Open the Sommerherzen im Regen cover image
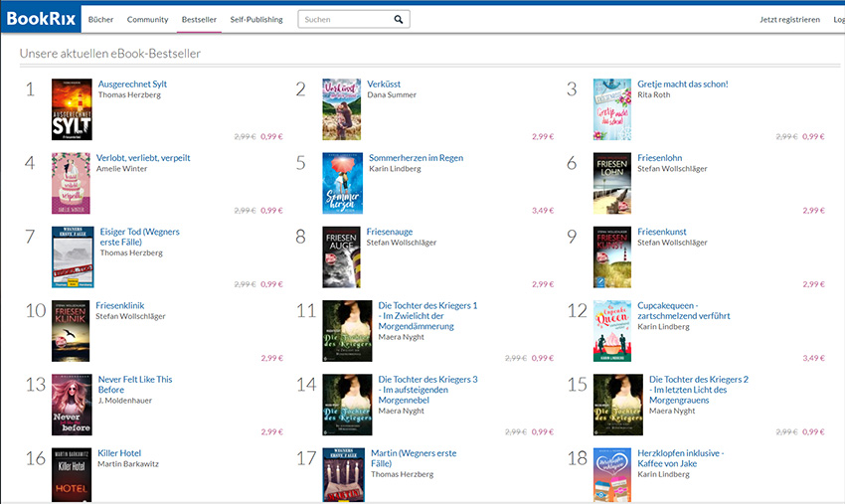Screen dimensions: 845x504 point(341,183)
